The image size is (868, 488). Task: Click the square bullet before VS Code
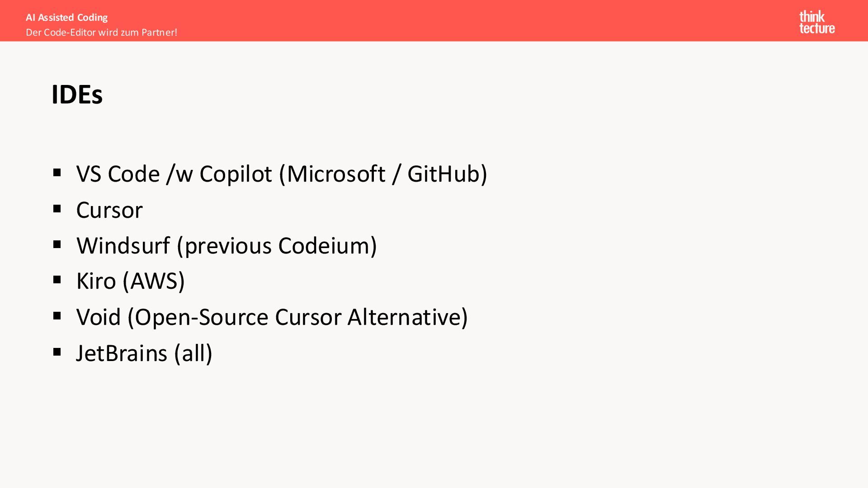point(57,173)
